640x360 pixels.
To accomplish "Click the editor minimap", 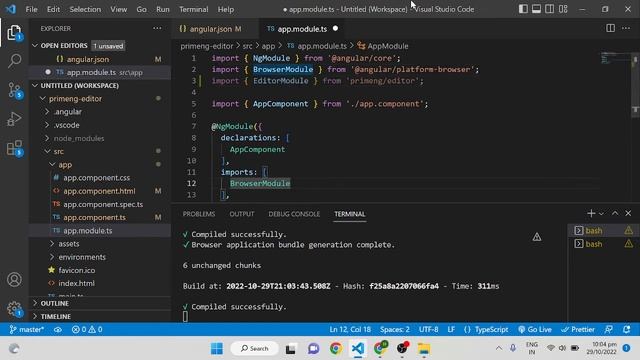I will [615, 58].
